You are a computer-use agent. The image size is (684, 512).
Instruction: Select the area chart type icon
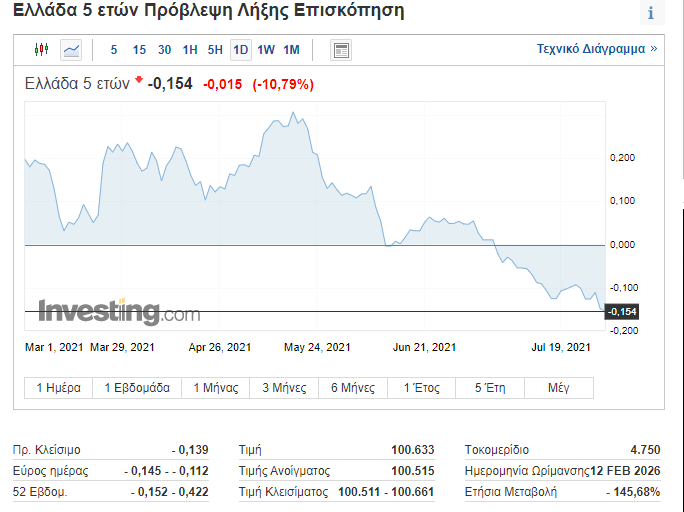point(71,49)
